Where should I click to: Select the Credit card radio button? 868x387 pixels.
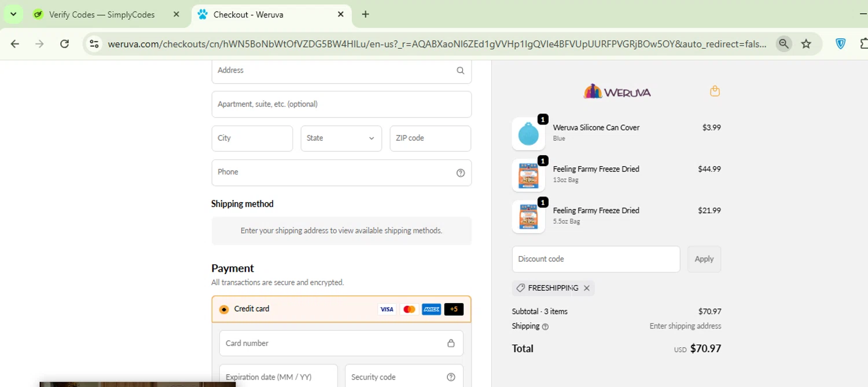point(224,309)
